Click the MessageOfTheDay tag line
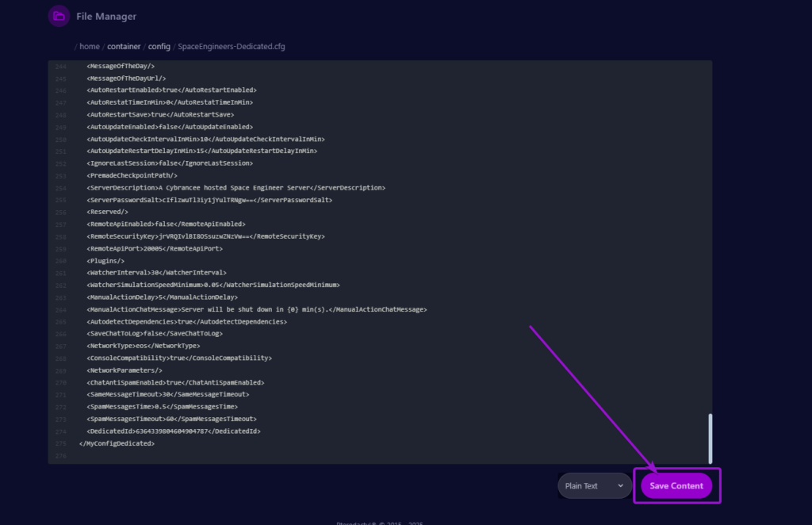Screen dimensions: 812x525 (121, 67)
